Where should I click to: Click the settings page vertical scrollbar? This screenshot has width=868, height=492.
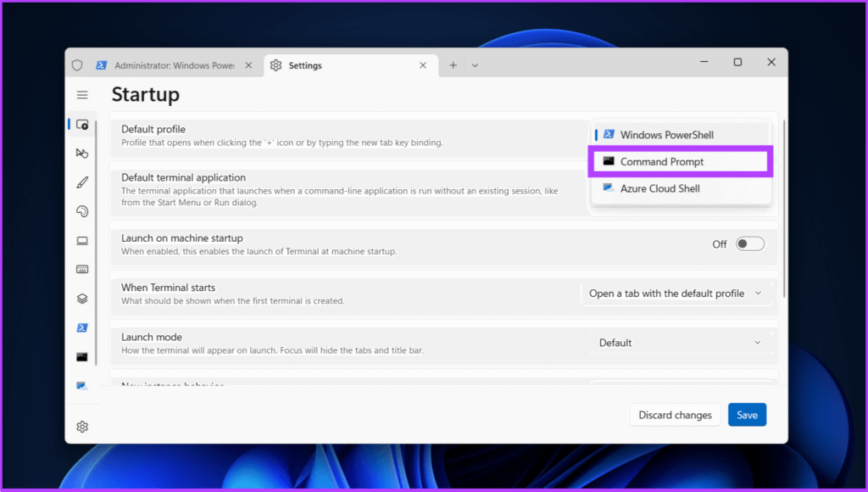pyautogui.click(x=783, y=208)
